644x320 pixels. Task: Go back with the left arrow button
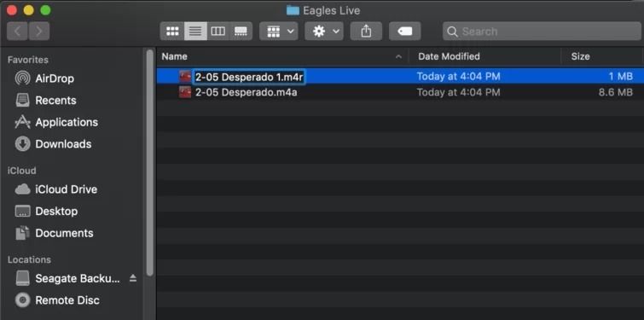pos(17,32)
